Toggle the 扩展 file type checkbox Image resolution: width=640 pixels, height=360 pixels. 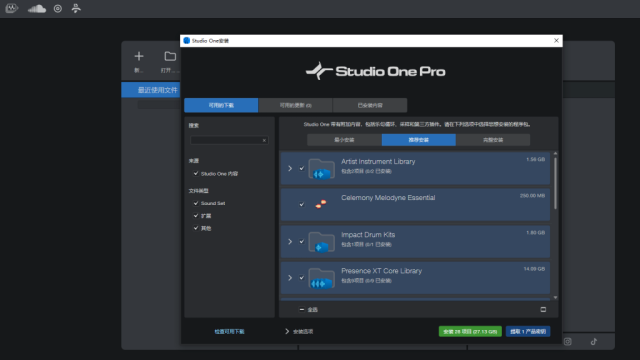tap(196, 216)
